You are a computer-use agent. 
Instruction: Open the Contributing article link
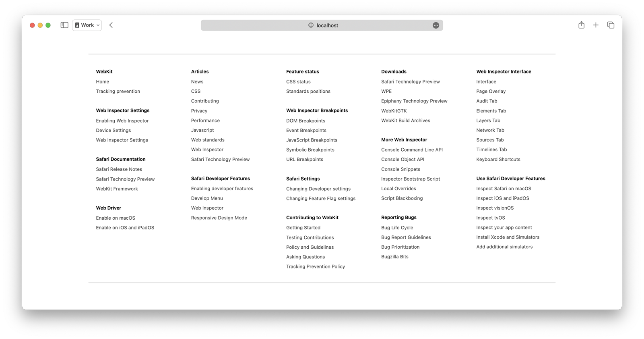pos(205,101)
